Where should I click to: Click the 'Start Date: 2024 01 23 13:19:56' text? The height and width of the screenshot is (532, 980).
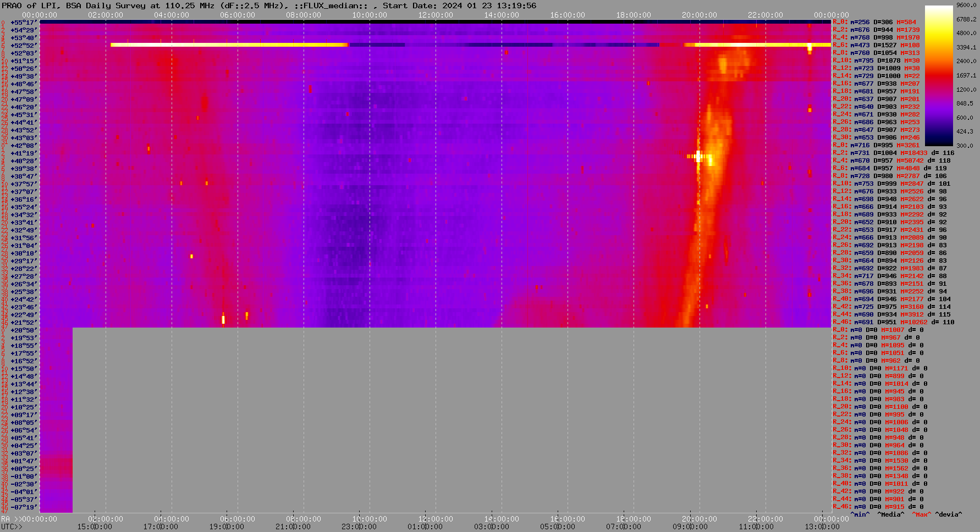[x=460, y=5]
